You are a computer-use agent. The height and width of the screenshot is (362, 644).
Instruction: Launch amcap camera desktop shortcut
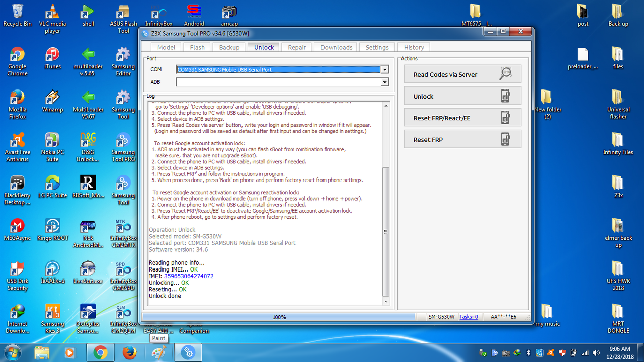coord(229,15)
